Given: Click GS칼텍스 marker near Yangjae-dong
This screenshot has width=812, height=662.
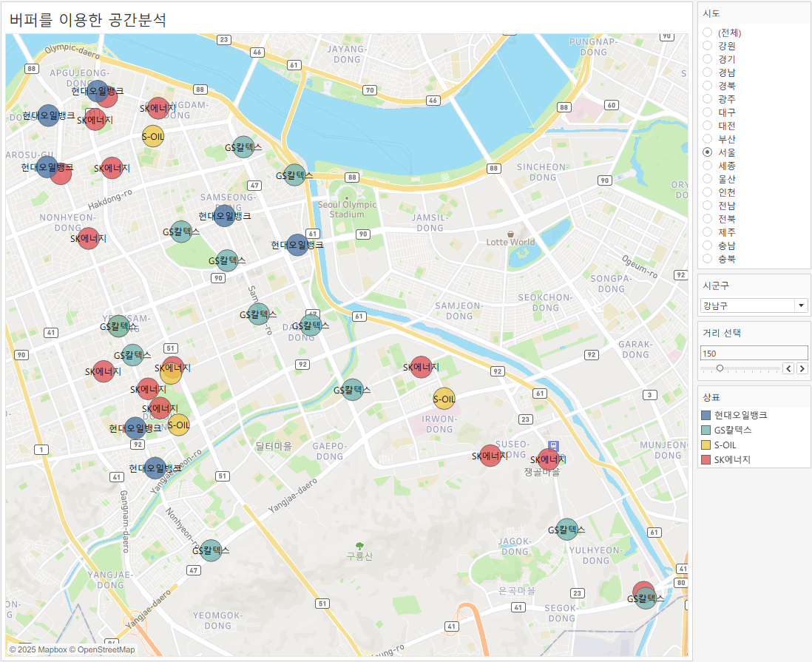Looking at the screenshot, I should pyautogui.click(x=211, y=550).
